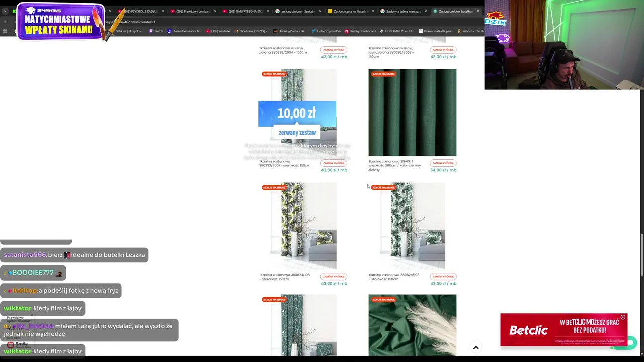Click ZAMÓW PRÓBKĘ for fabric 380392/2002

[x=334, y=163]
